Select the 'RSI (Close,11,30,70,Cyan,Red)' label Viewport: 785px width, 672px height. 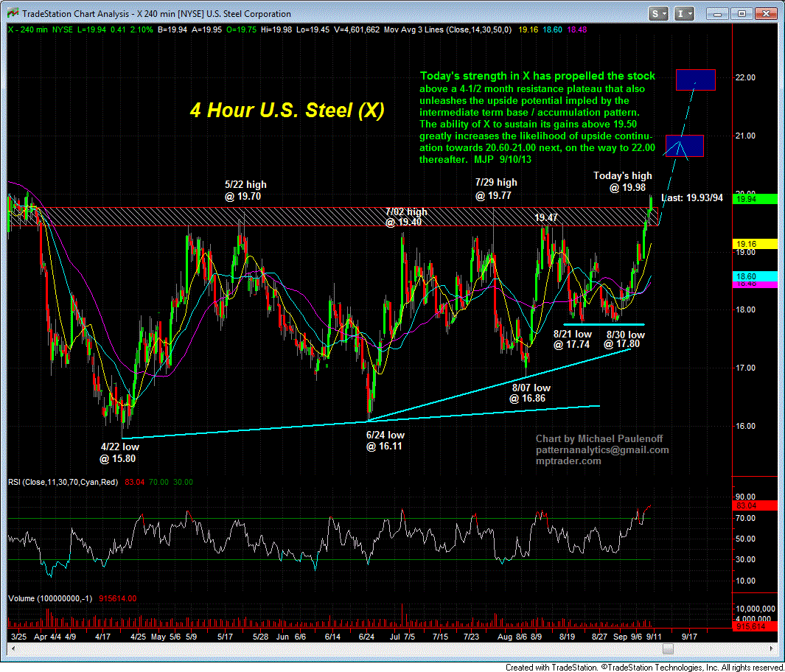point(63,483)
